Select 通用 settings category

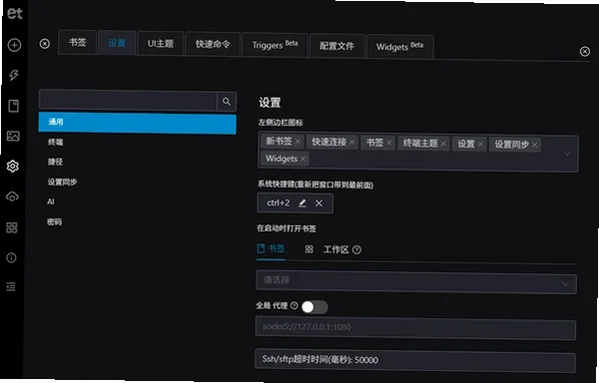[x=137, y=123]
